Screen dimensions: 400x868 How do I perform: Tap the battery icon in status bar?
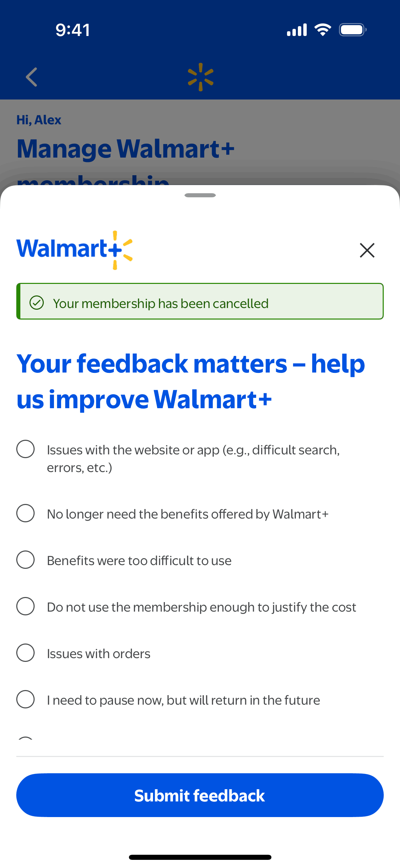click(x=353, y=30)
